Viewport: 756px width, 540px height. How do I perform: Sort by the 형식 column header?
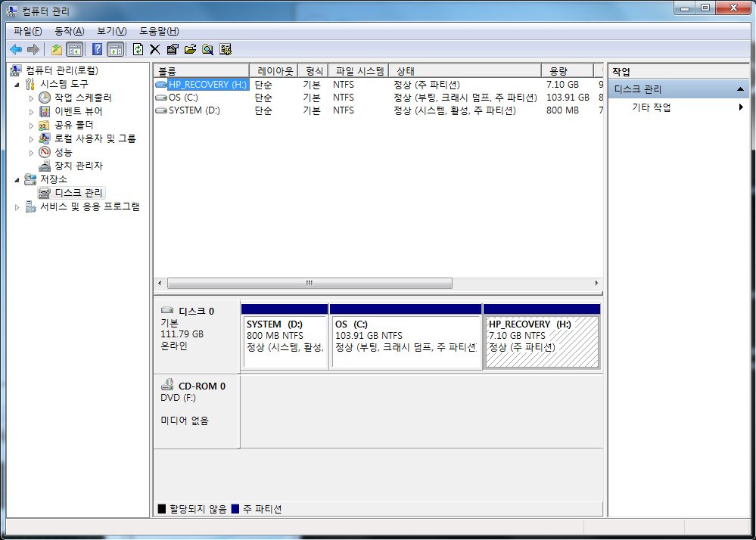click(313, 71)
